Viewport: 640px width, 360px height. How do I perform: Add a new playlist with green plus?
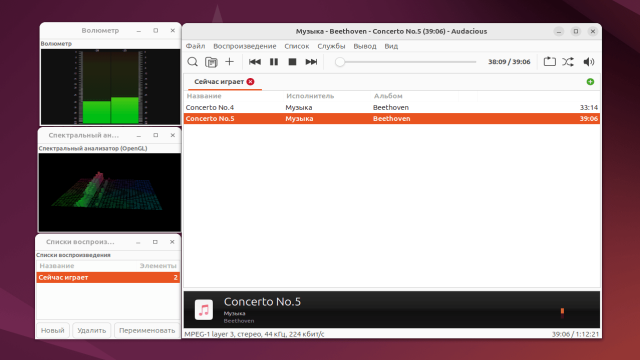pos(590,82)
